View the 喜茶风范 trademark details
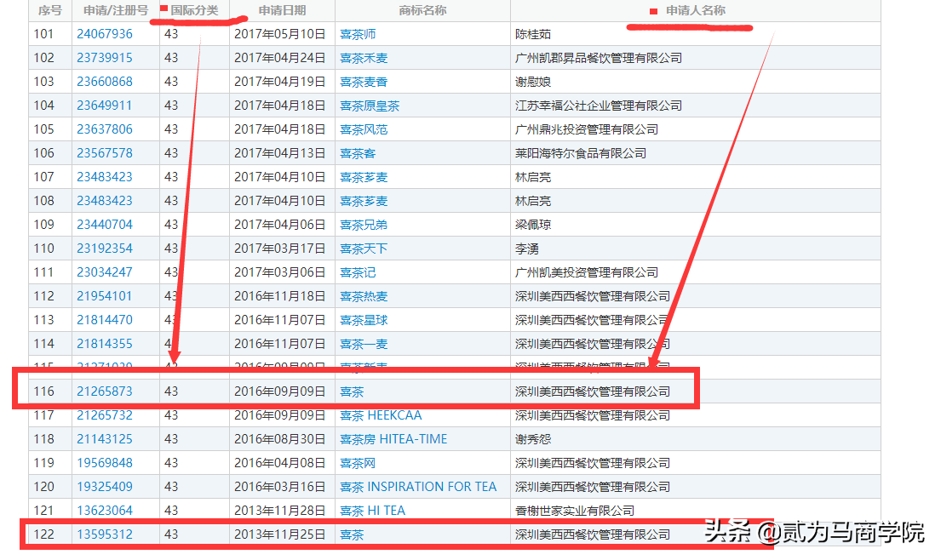Screen dimensions: 941x560 coord(364,129)
